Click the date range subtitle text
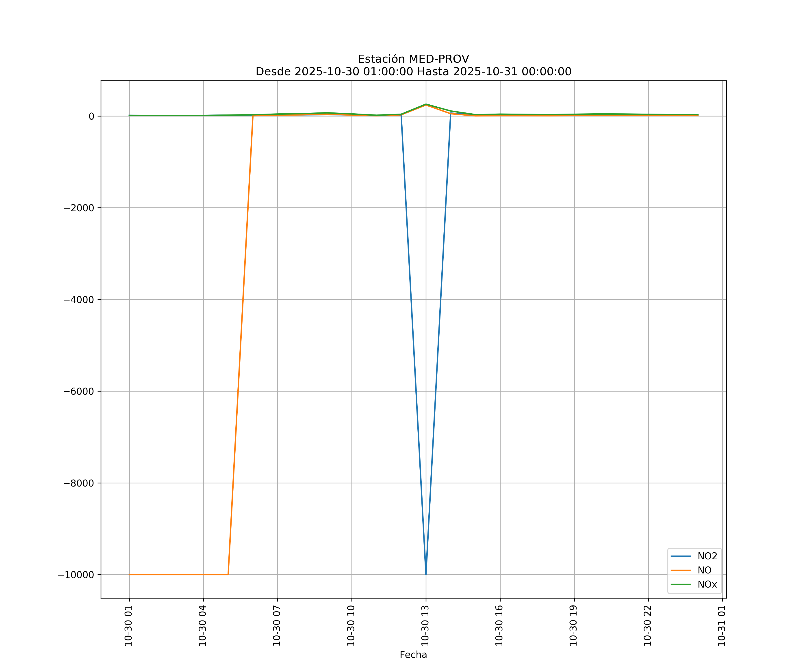807x672 pixels. (x=413, y=71)
